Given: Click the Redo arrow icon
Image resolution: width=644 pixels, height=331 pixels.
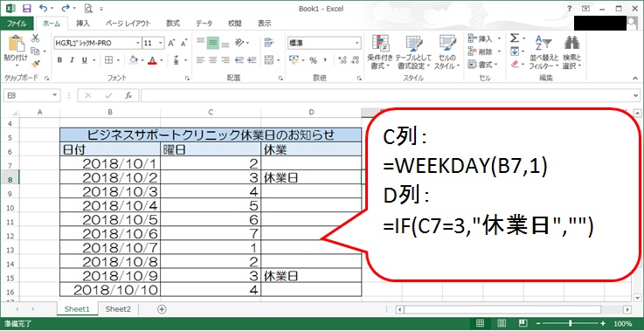Looking at the screenshot, I should 66,8.
